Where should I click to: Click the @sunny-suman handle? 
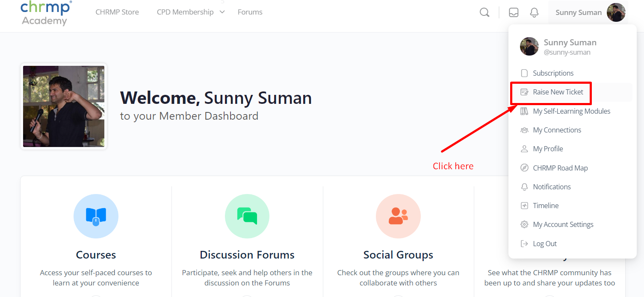point(567,52)
